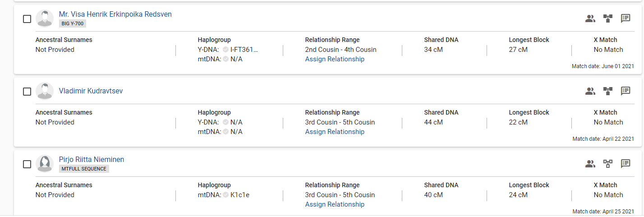Open Pirjo Riitta Nieminen profile link
This screenshot has height=217, width=644.
pyautogui.click(x=92, y=160)
